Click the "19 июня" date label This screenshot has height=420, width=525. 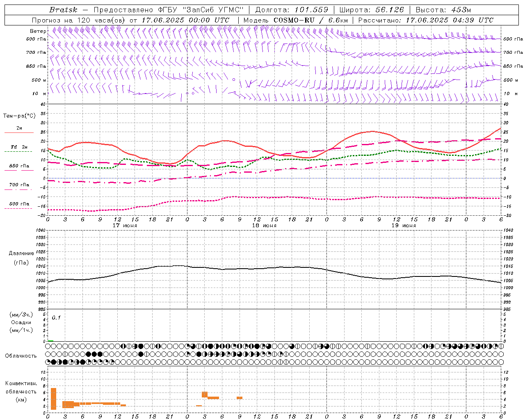404,226
